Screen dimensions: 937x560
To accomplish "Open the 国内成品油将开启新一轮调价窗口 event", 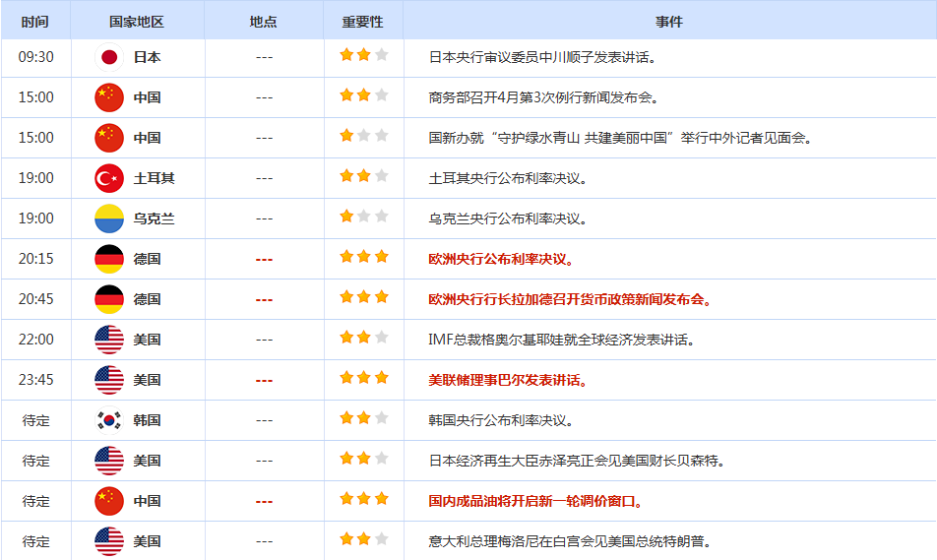I will tap(534, 501).
